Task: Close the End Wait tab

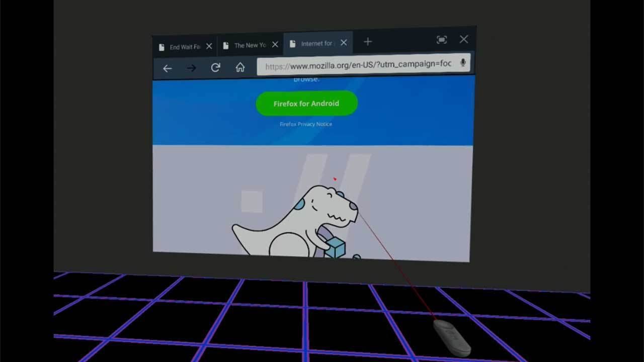Action: pyautogui.click(x=209, y=46)
